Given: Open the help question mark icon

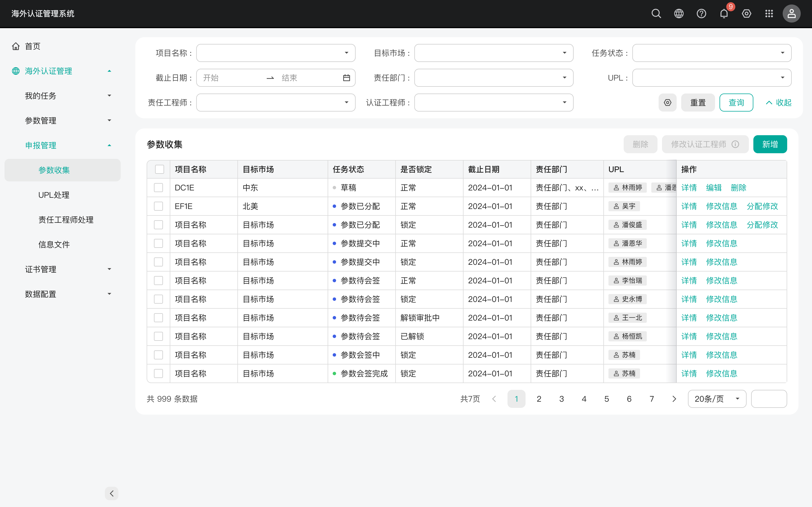Looking at the screenshot, I should click(x=701, y=14).
